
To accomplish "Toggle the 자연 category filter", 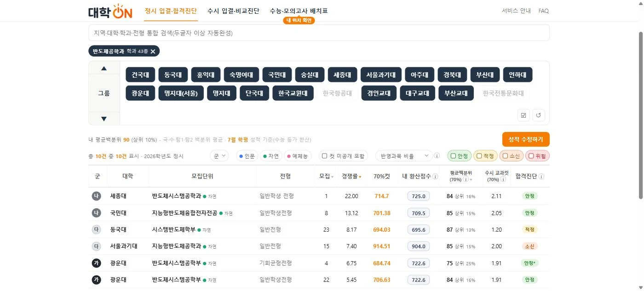I will coord(271,156).
